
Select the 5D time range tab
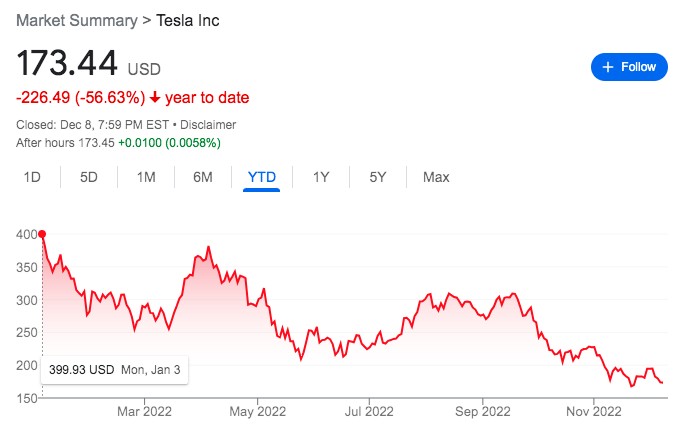pyautogui.click(x=89, y=177)
